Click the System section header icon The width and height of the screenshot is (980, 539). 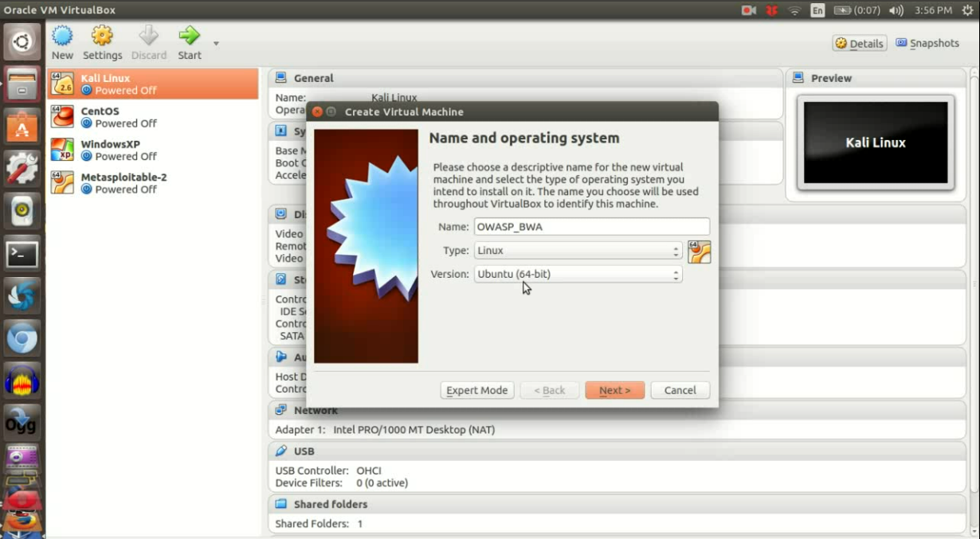coord(281,131)
